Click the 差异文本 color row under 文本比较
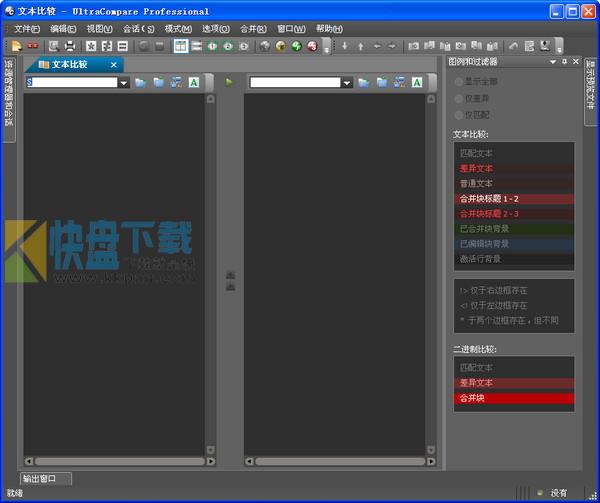This screenshot has width=600, height=503. click(x=514, y=169)
